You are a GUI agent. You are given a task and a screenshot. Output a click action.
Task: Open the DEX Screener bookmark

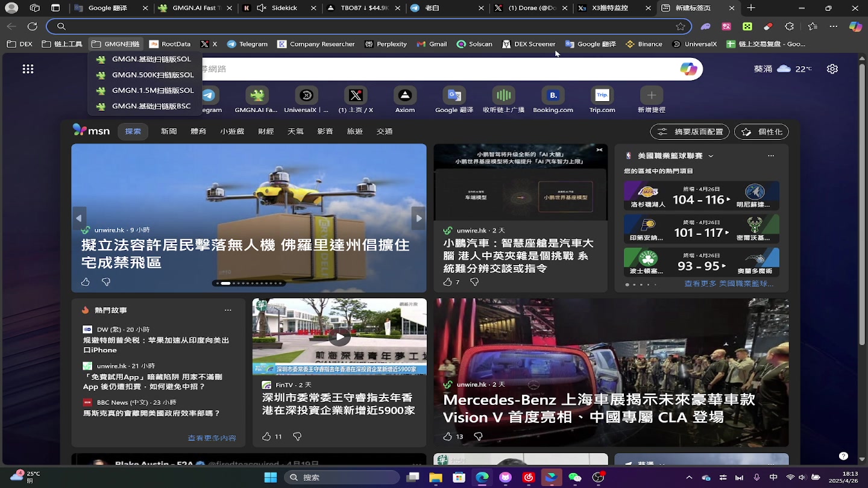[529, 44]
